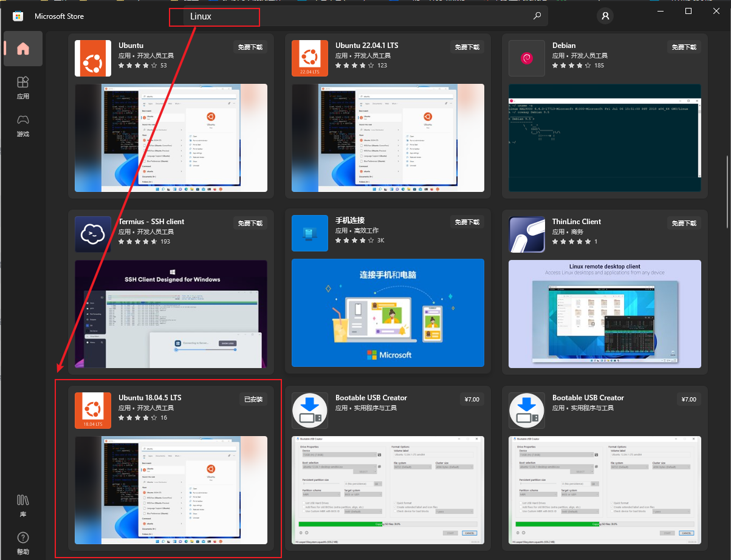
Task: Open second Bootable USB Creator screenshot
Action: tap(605, 490)
